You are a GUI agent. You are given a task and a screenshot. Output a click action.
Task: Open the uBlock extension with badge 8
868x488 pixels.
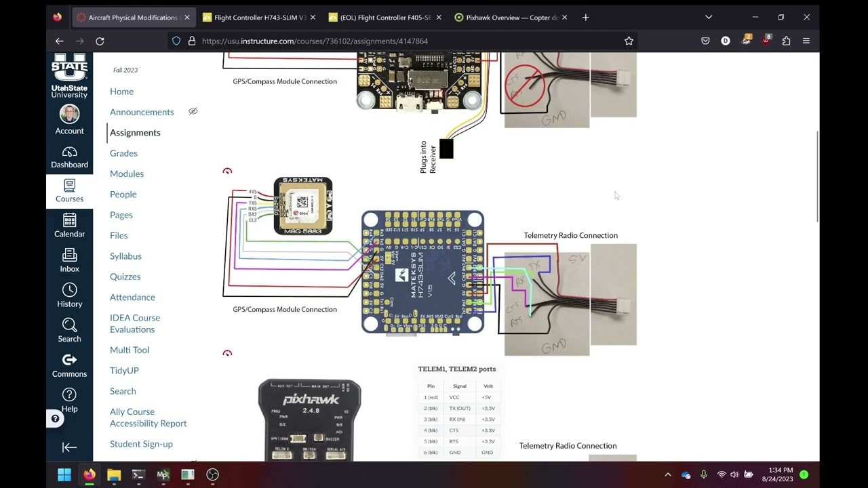click(766, 40)
